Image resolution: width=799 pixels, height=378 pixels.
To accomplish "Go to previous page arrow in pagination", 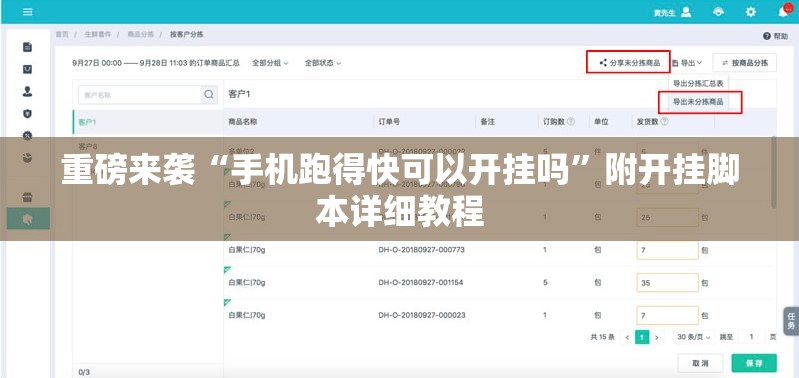I will point(627,337).
